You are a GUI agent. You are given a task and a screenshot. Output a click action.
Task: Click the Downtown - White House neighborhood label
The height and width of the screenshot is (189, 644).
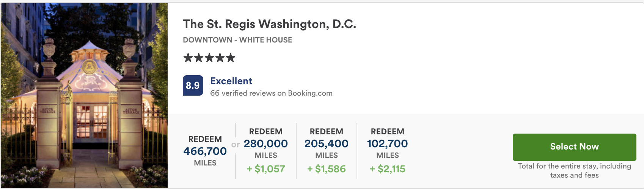point(237,40)
